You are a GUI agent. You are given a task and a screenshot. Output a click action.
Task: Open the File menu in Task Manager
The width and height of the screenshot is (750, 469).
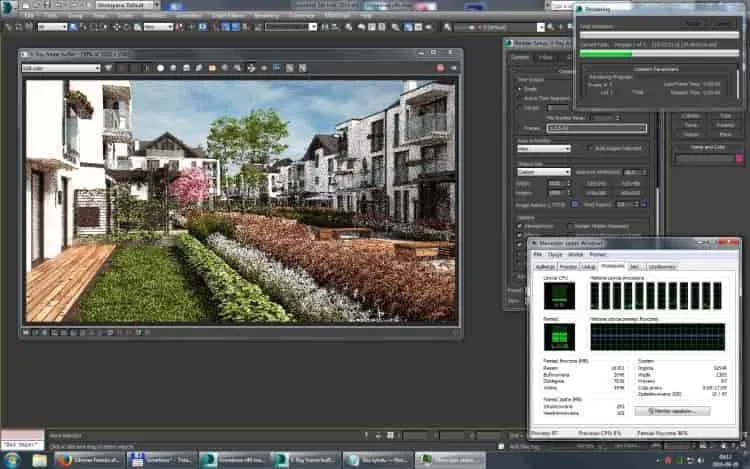[x=538, y=255]
